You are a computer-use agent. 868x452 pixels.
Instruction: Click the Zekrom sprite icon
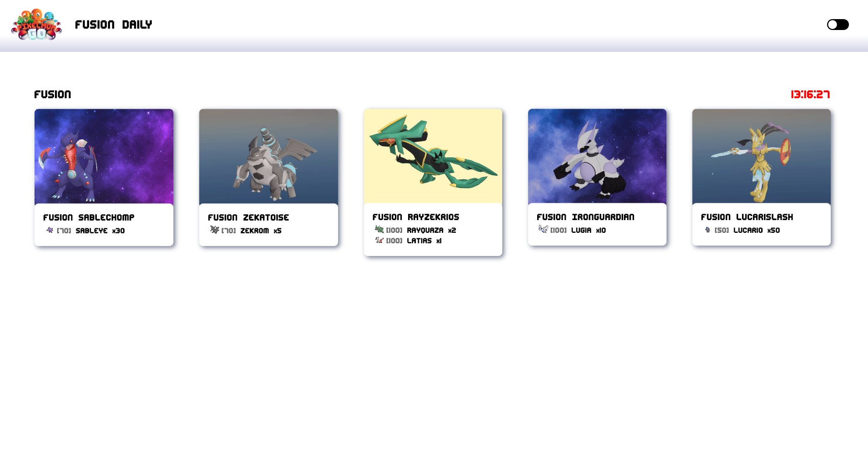[x=215, y=230]
